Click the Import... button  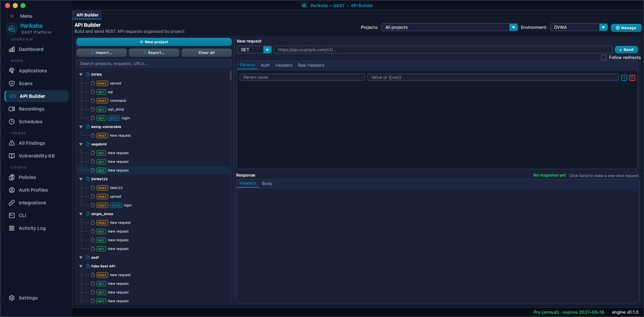[102, 53]
